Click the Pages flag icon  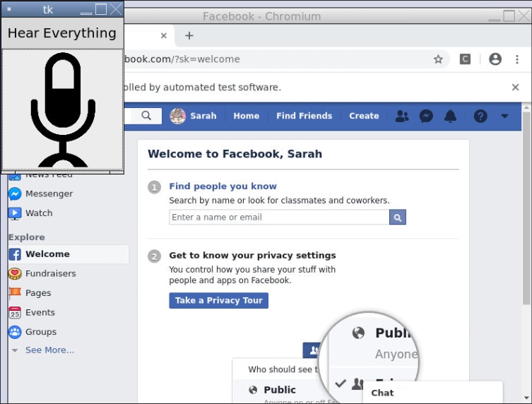[x=15, y=293]
